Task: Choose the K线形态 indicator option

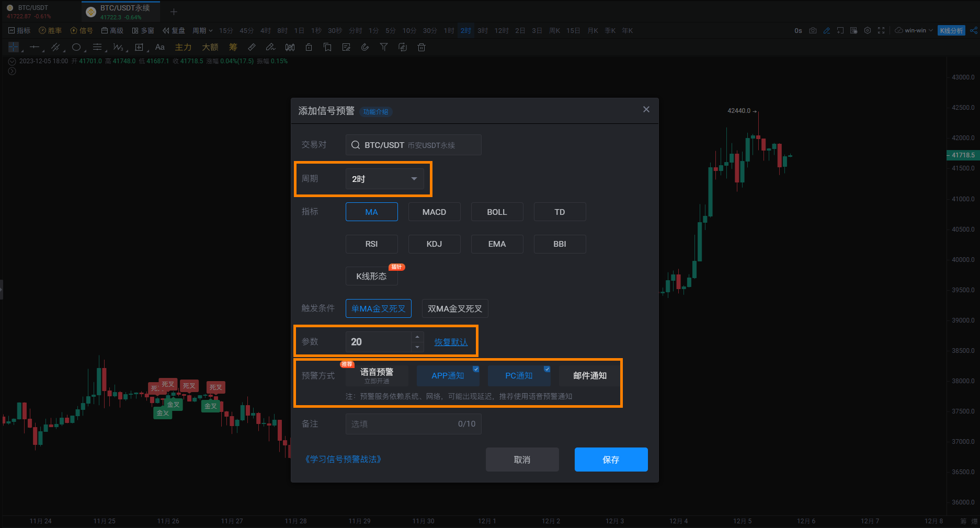Action: 372,276
